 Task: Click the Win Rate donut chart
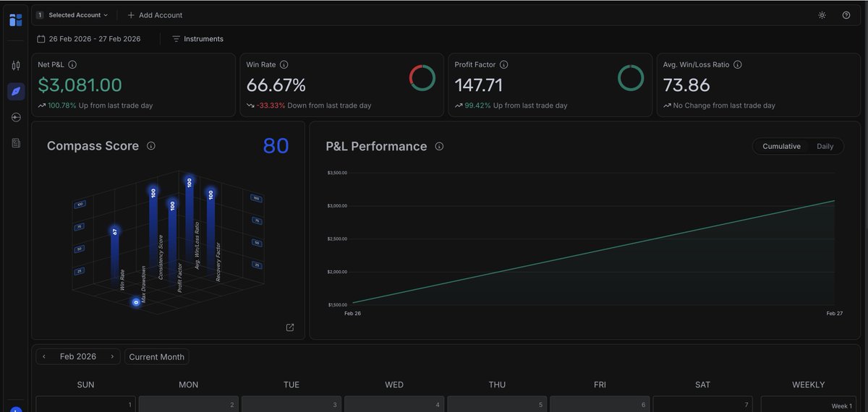pos(422,78)
